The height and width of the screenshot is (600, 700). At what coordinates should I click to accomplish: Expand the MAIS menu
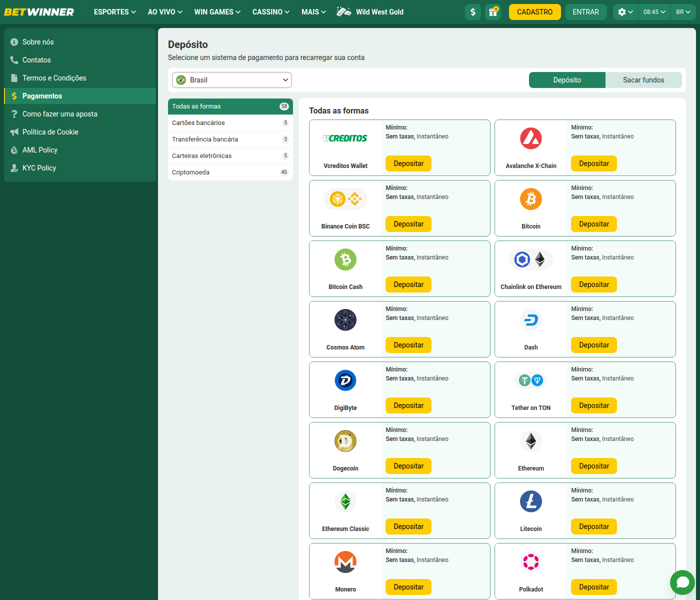tap(313, 12)
